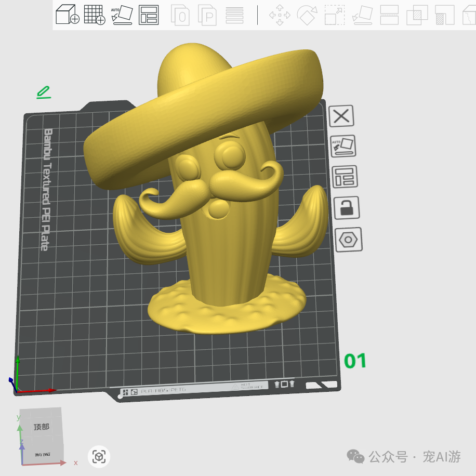
Task: Select the Support painting tool
Action: pos(444,15)
